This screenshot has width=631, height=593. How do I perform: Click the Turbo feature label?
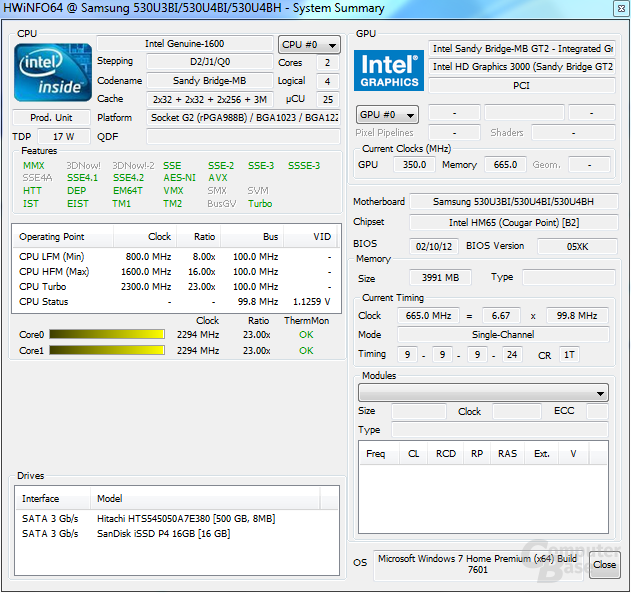[260, 204]
